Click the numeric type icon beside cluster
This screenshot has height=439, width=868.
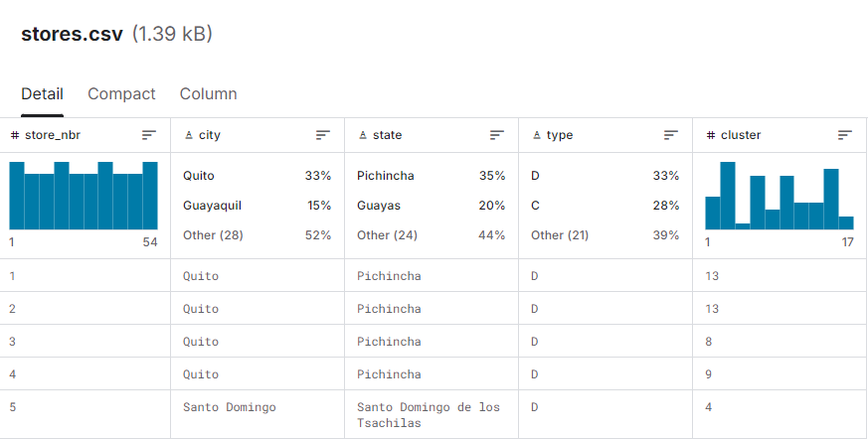pos(711,135)
